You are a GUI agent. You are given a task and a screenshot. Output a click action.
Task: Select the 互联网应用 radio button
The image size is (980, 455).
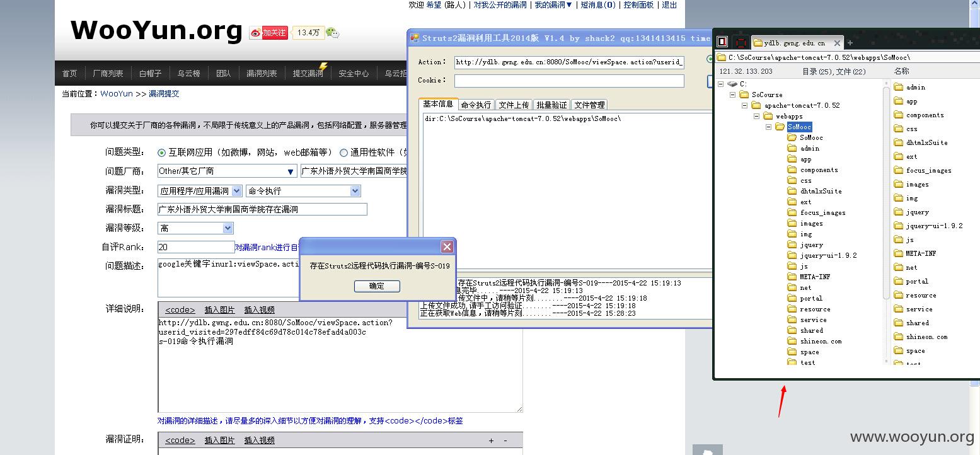(x=162, y=153)
